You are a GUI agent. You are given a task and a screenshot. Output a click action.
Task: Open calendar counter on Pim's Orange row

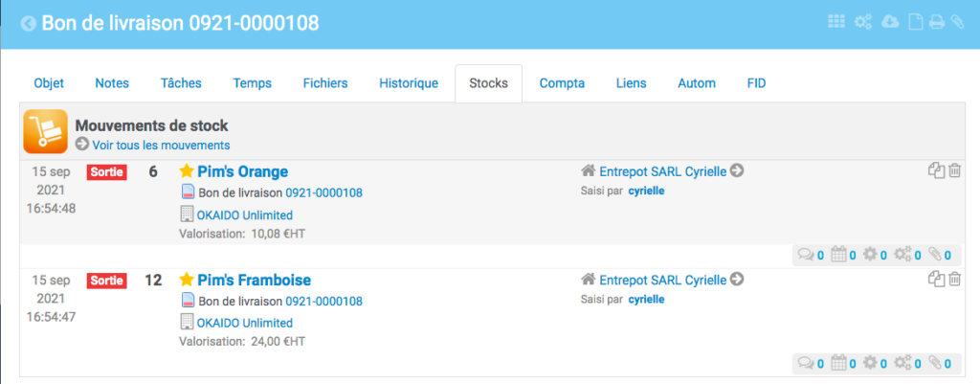pos(844,255)
